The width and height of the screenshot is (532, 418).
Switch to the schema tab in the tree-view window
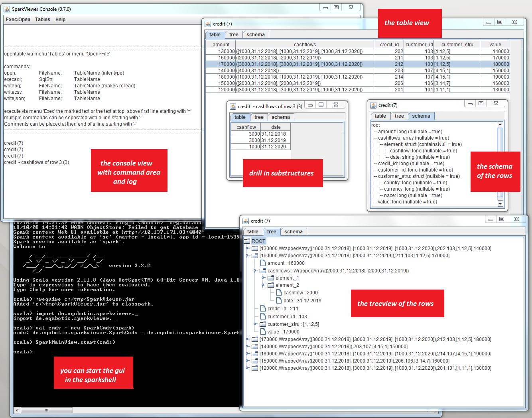(x=294, y=232)
